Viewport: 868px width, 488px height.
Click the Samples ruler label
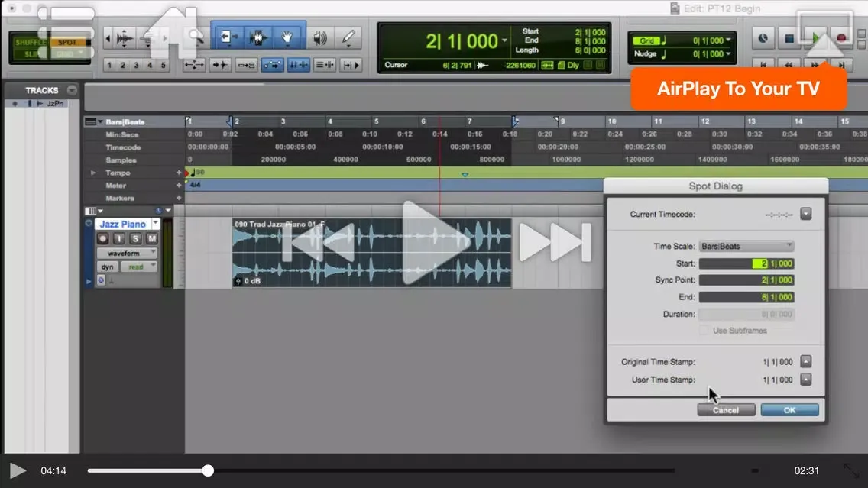click(x=121, y=160)
